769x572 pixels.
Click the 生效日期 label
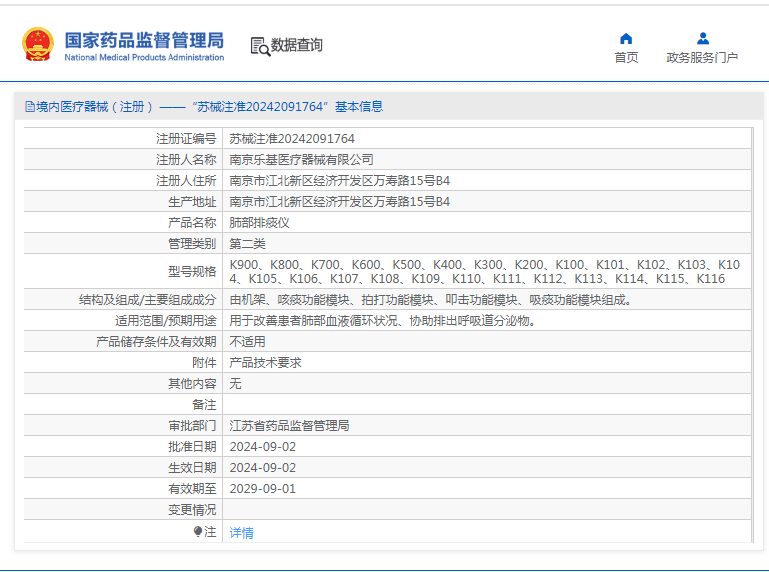(192, 468)
